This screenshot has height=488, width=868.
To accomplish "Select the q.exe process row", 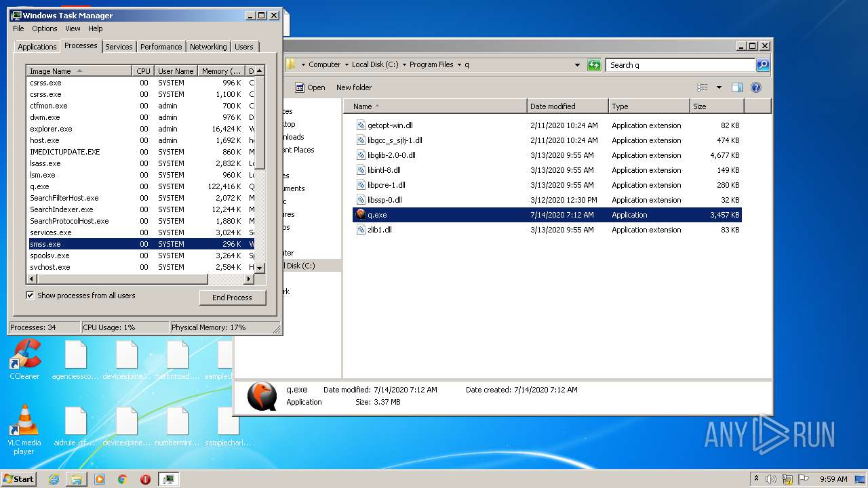I will 140,186.
